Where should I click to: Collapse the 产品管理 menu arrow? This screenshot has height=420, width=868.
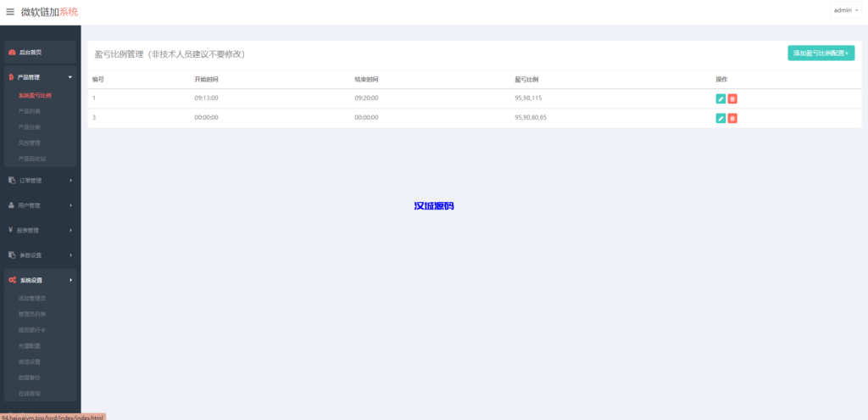70,77
